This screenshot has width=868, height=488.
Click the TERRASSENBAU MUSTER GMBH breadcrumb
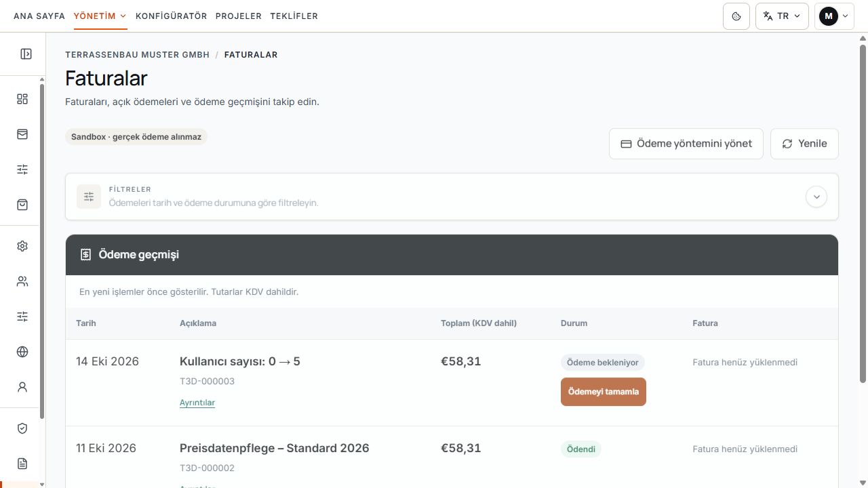click(138, 55)
